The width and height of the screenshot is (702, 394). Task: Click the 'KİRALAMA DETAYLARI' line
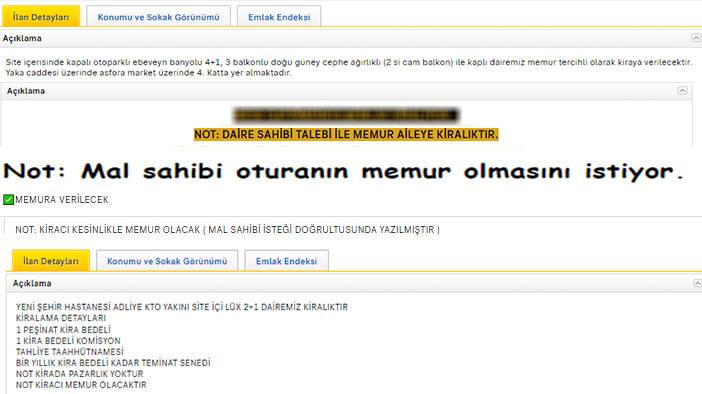click(x=61, y=318)
